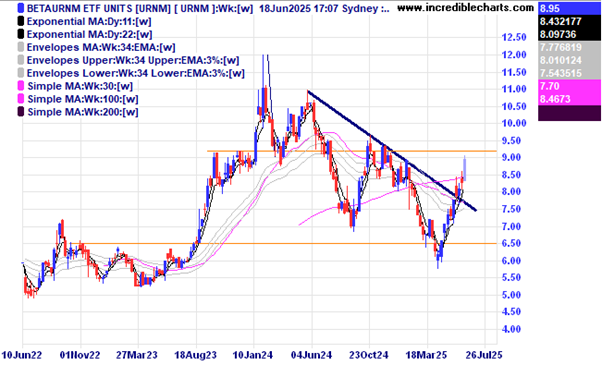Select the Envelopes Lower:Wk:34 legend entry
The width and height of the screenshot is (602, 365).
point(136,73)
